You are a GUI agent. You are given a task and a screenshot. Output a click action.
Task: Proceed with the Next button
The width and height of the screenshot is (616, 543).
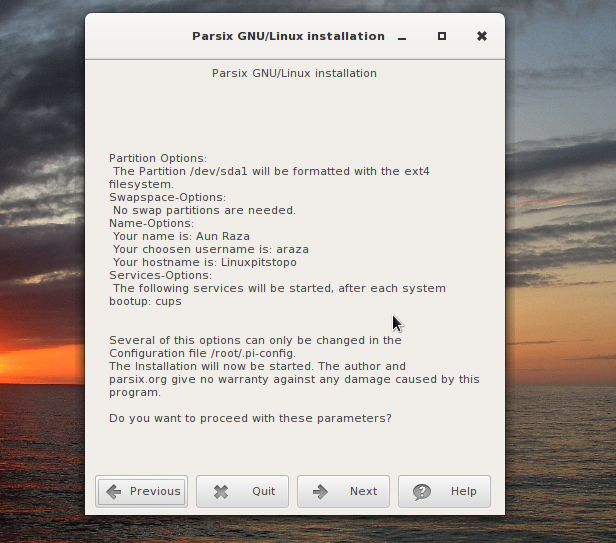(x=343, y=491)
